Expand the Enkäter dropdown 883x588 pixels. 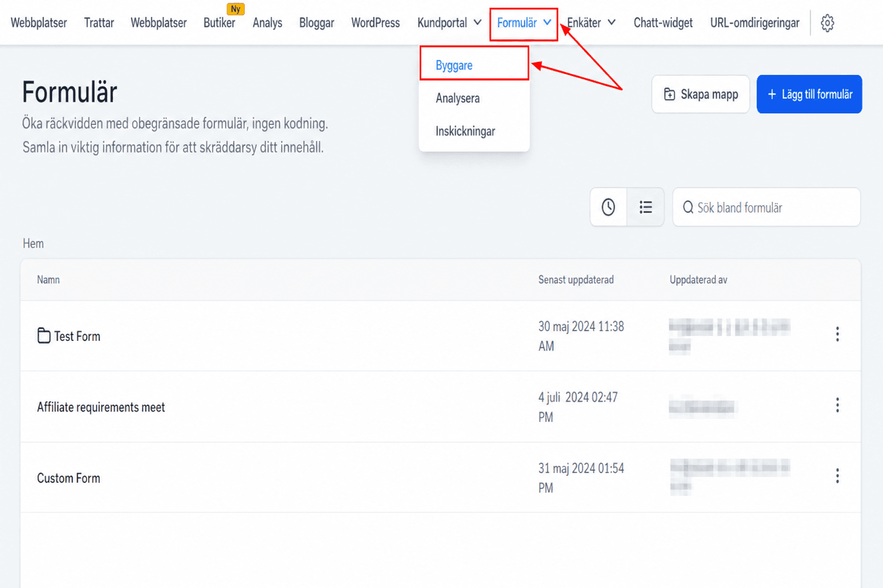591,23
